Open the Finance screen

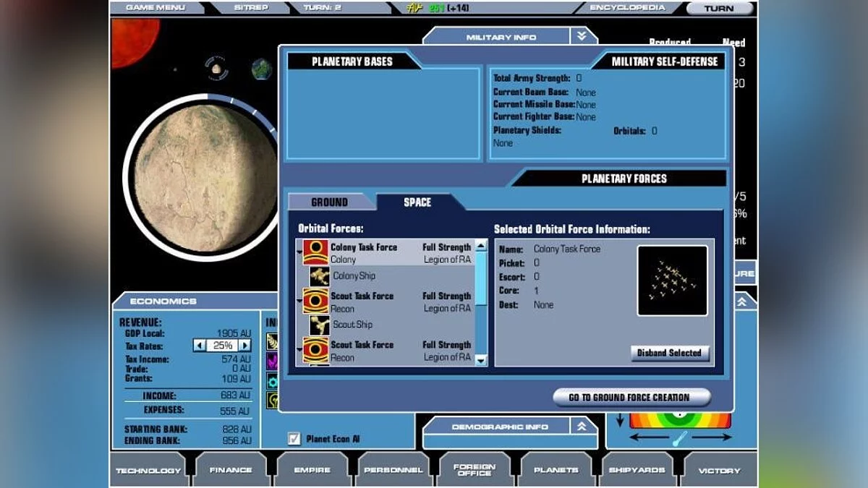point(231,470)
